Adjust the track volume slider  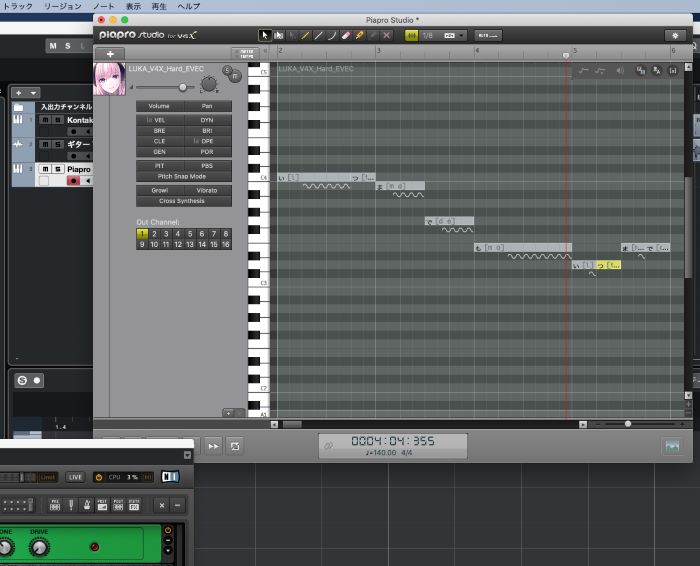click(182, 87)
